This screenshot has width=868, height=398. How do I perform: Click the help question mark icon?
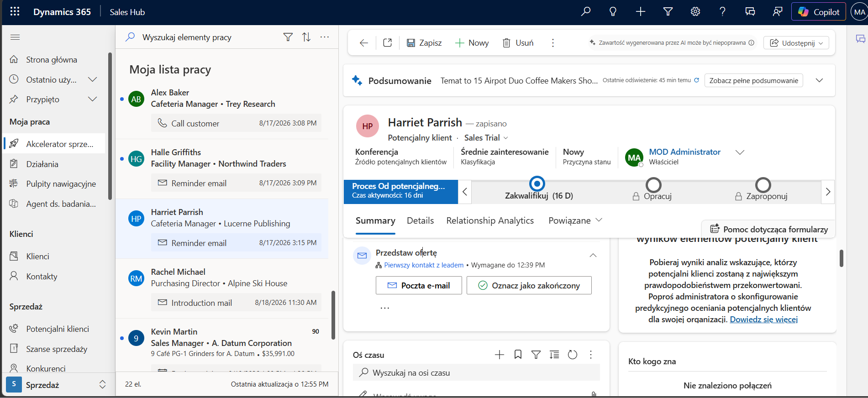[722, 12]
